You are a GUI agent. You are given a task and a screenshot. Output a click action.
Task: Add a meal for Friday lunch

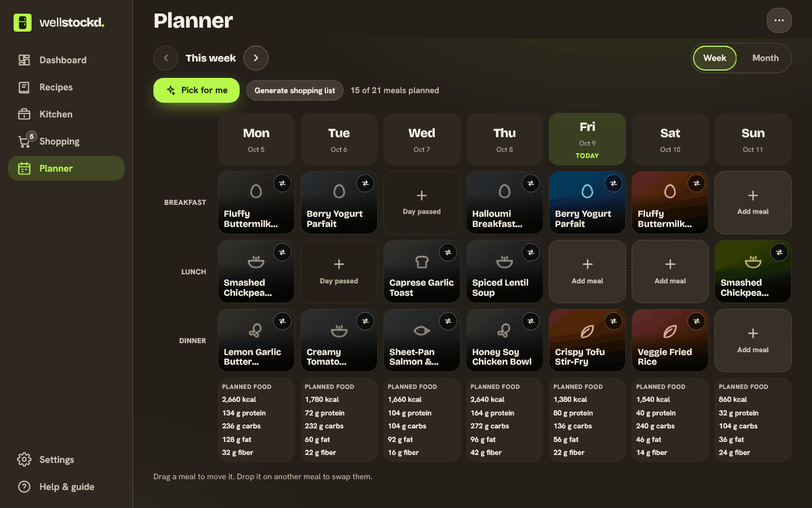click(587, 271)
